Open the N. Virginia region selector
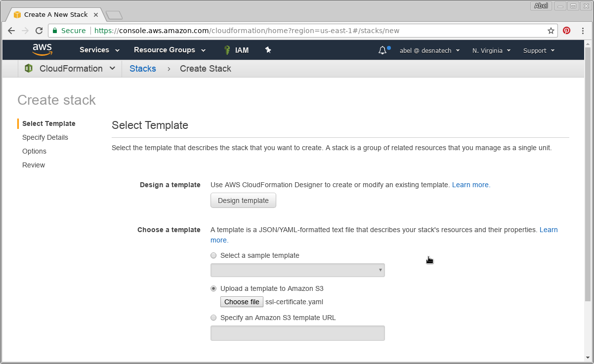The image size is (594, 364). [x=491, y=50]
